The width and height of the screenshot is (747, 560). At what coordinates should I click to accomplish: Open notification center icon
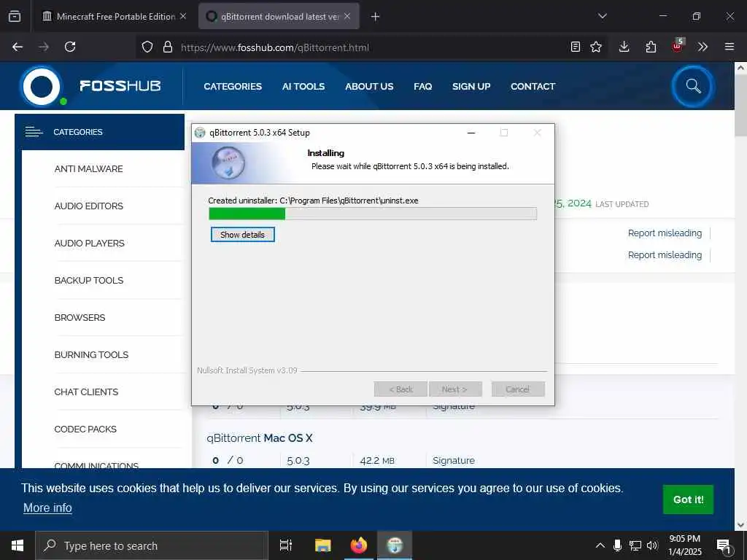(x=724, y=546)
